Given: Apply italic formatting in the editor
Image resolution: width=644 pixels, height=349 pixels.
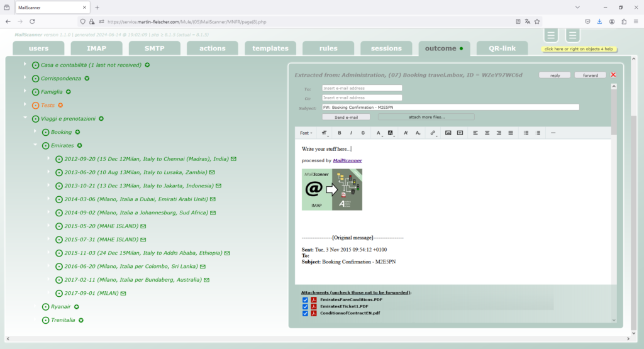Looking at the screenshot, I should 352,133.
